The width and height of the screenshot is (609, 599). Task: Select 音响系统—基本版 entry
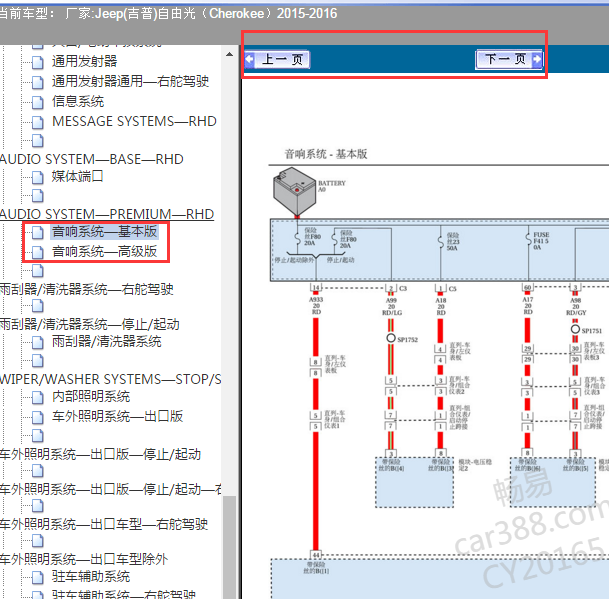[104, 232]
